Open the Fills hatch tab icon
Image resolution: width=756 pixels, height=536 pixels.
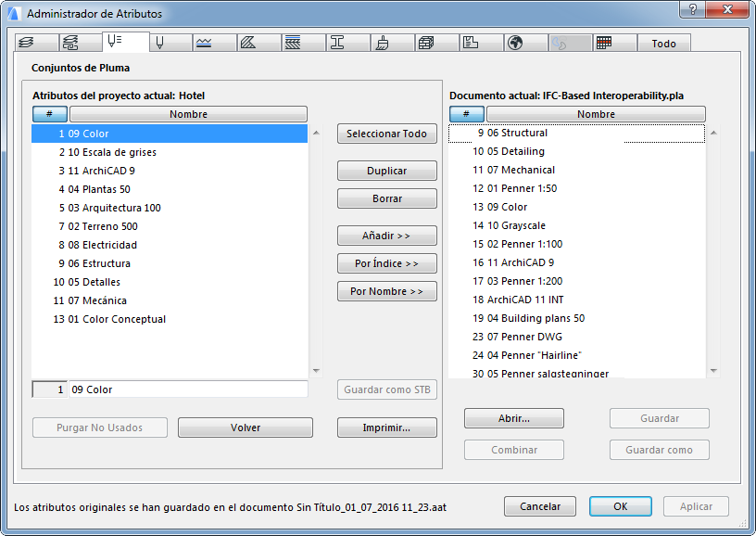click(x=258, y=43)
